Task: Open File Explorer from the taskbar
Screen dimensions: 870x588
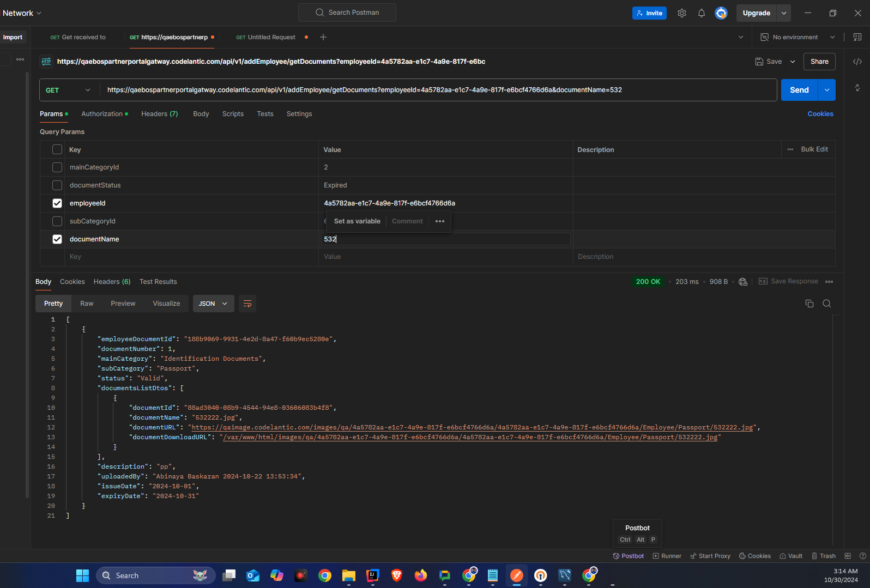Action: (x=349, y=575)
